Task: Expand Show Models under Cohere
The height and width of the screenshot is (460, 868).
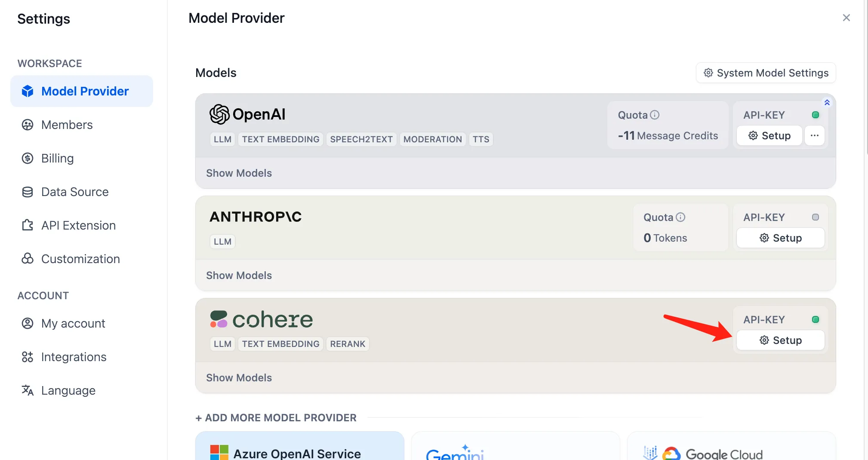Action: pyautogui.click(x=239, y=377)
